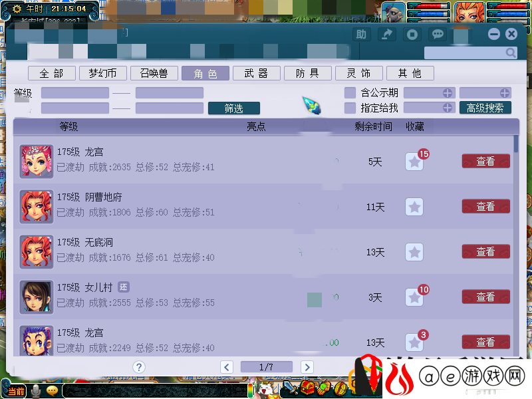
Task: Switch to the 全部 tab
Action: pos(52,73)
